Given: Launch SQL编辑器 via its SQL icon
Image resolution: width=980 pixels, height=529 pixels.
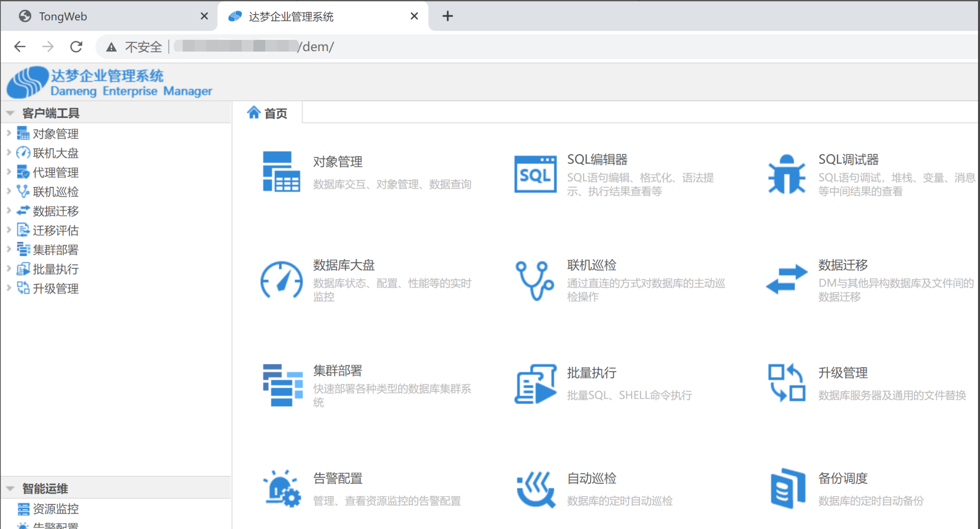Looking at the screenshot, I should point(535,174).
